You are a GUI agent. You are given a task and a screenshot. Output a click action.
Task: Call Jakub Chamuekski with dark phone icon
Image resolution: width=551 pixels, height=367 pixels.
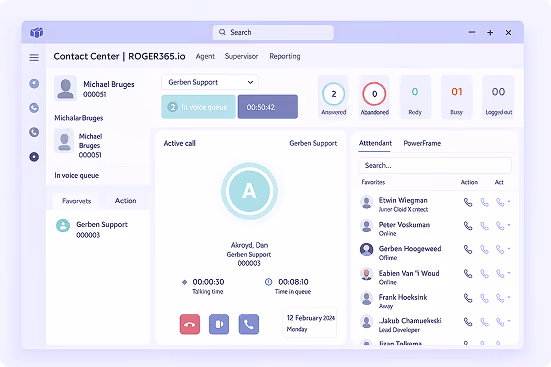click(x=468, y=322)
